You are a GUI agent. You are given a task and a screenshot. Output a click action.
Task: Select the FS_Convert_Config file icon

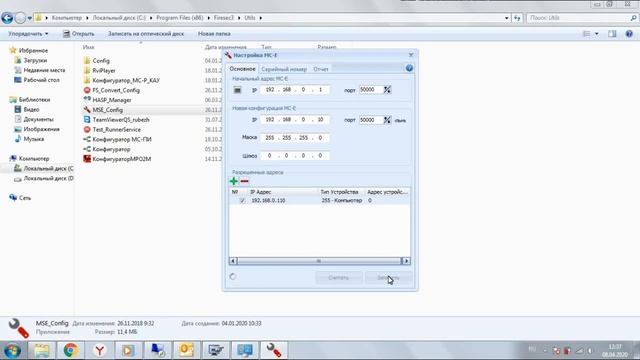[87, 90]
